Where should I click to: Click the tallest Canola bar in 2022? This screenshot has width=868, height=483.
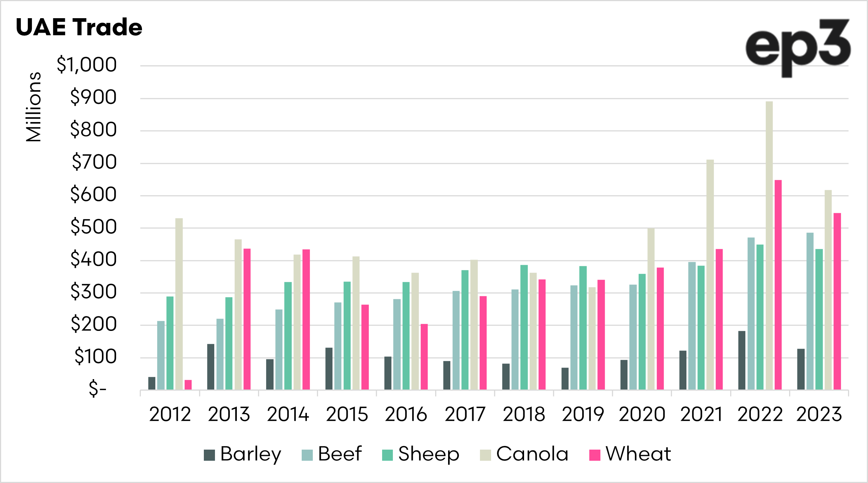pos(769,245)
